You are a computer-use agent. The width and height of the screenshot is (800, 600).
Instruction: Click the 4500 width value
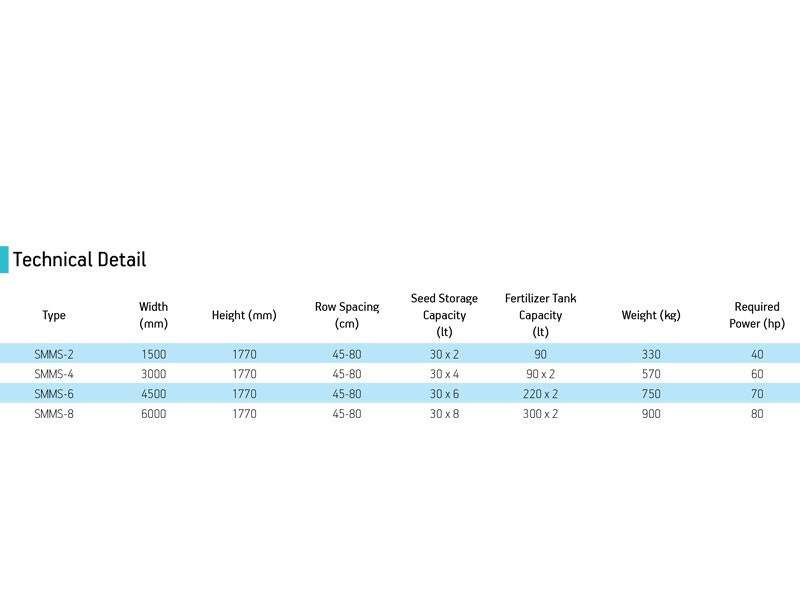[154, 394]
